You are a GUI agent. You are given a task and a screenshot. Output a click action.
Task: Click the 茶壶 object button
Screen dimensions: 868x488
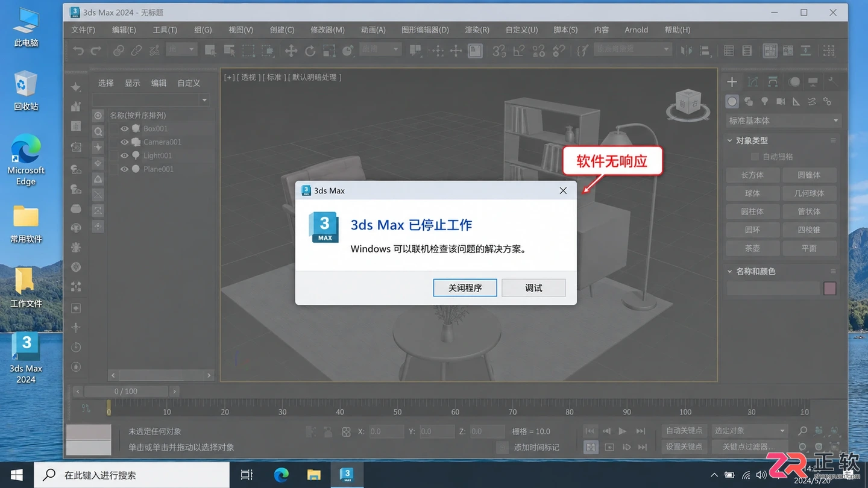[752, 248]
